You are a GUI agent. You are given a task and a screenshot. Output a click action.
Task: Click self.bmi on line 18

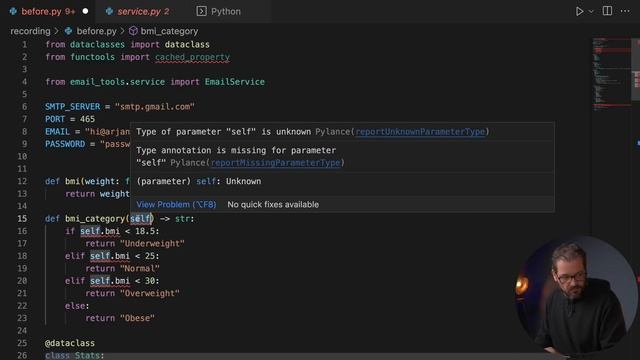click(110, 256)
